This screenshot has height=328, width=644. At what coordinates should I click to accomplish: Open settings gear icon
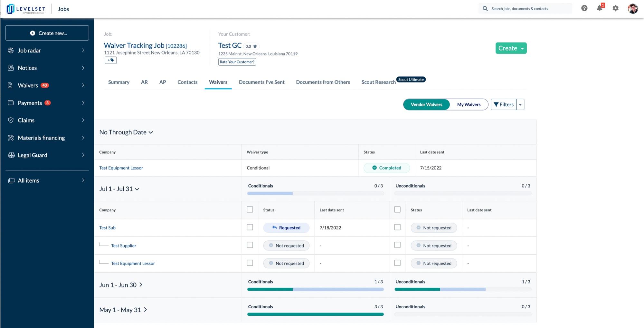click(615, 8)
